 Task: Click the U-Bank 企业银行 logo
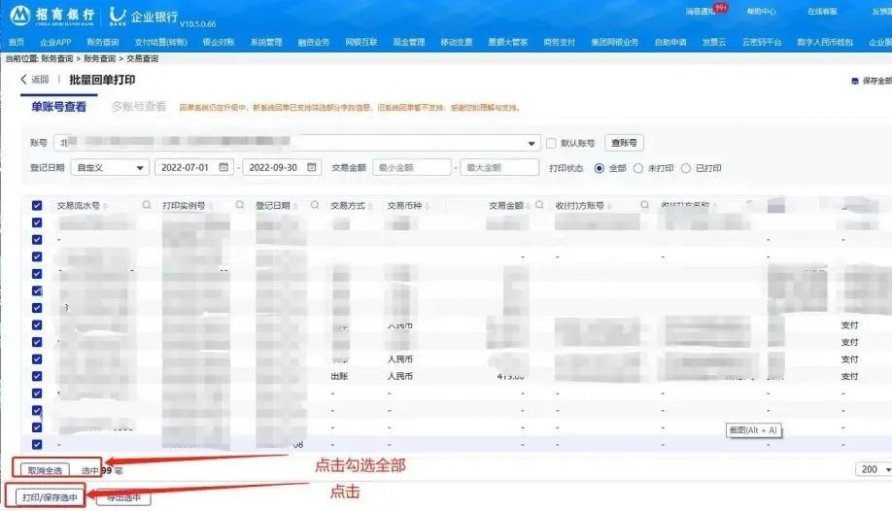[x=144, y=17]
